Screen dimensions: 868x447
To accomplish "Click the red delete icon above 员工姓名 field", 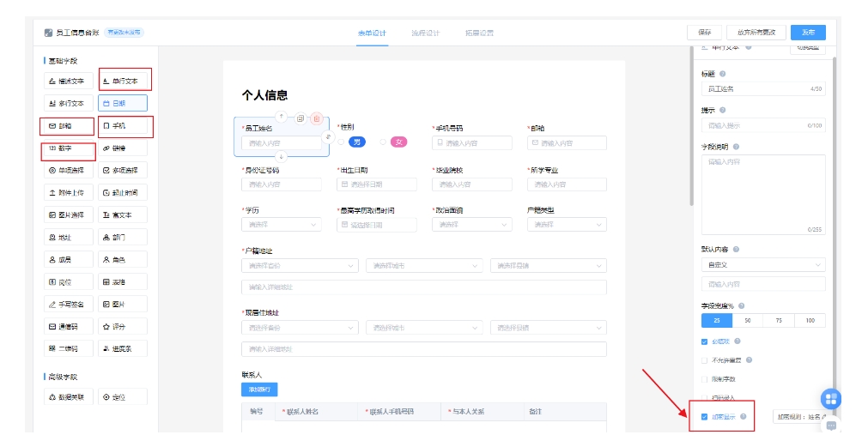I will click(316, 118).
